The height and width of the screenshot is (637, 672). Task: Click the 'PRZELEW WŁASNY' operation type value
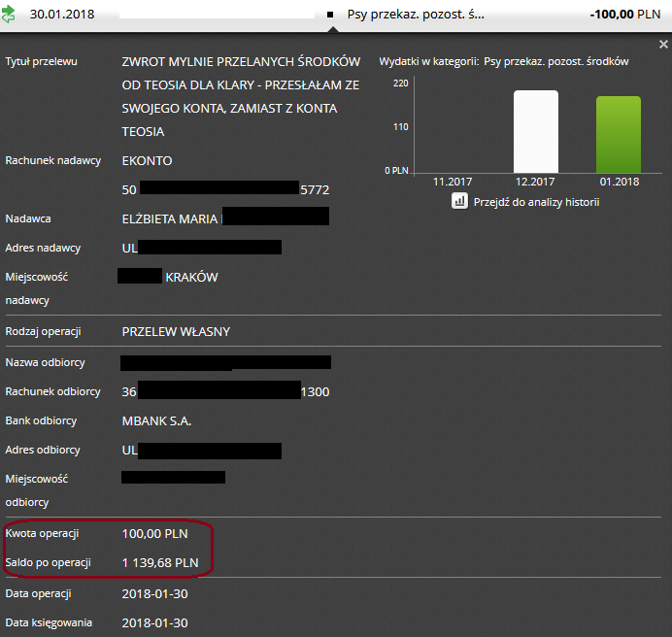176,331
